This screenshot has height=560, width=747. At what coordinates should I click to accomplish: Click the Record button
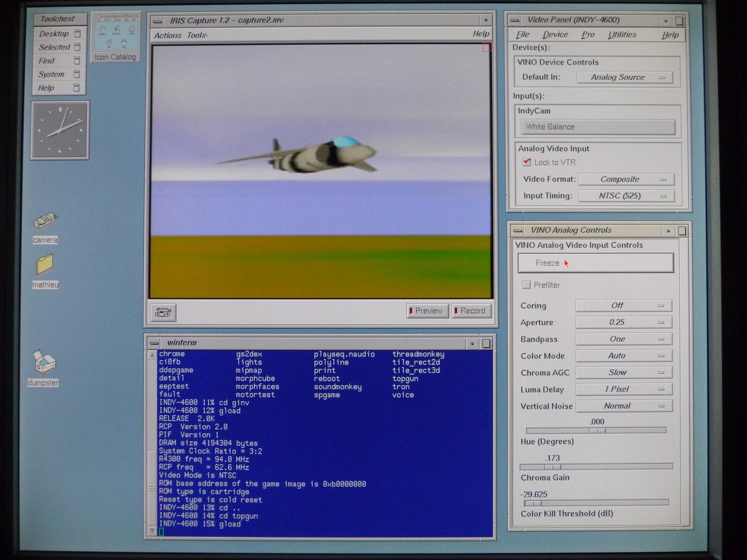coord(471,311)
